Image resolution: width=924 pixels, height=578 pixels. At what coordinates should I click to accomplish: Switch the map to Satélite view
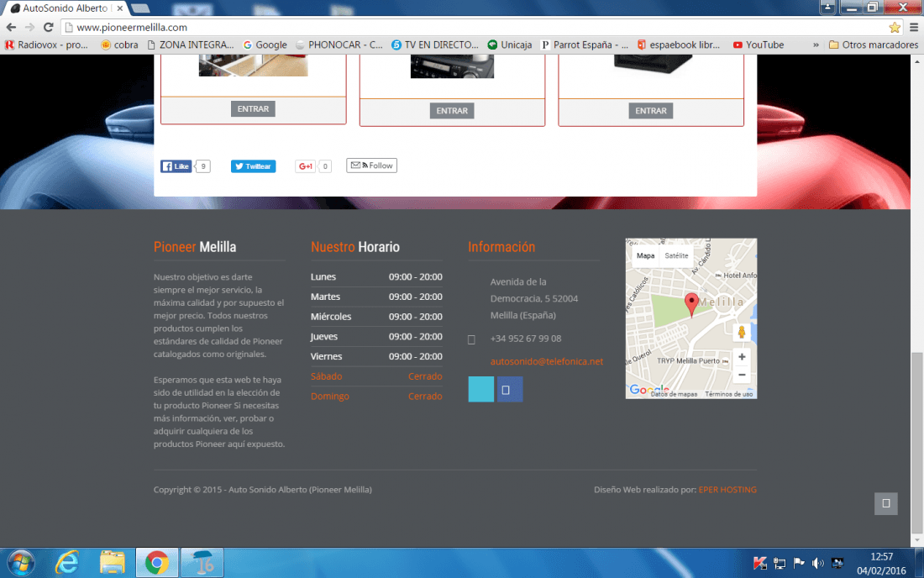676,255
